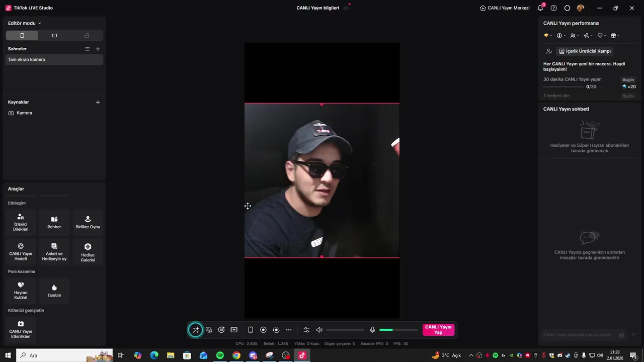Open TikTok LIVE Studio settings gear
The height and width of the screenshot is (362, 644).
(x=567, y=8)
